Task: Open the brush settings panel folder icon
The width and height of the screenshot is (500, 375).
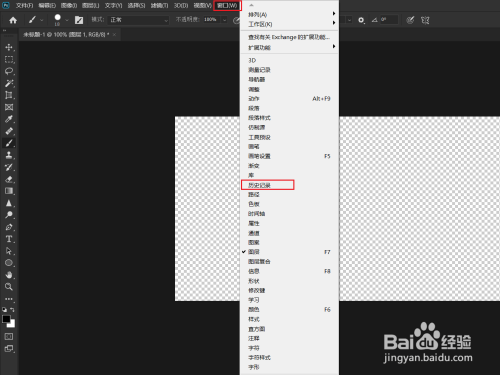Action: (79, 20)
